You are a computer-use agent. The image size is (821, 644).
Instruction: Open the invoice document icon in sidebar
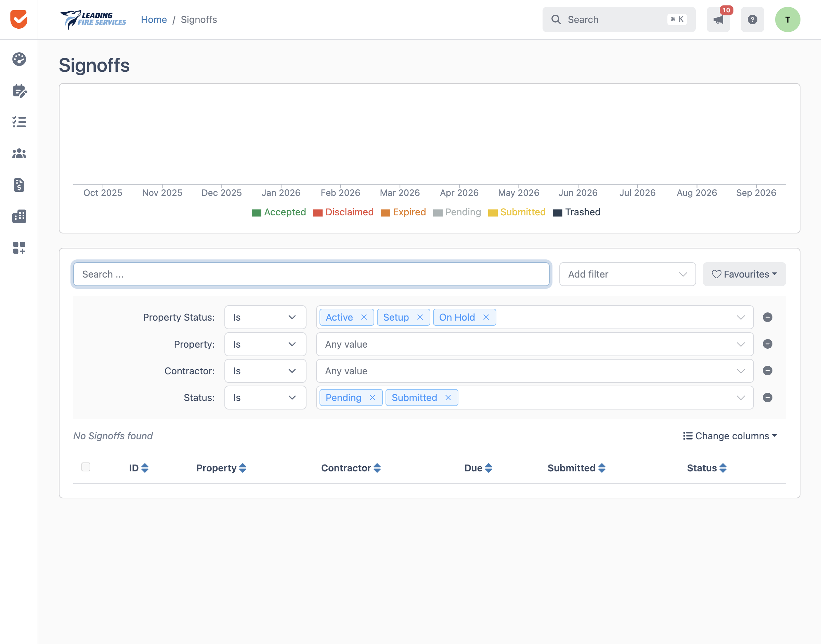point(19,185)
